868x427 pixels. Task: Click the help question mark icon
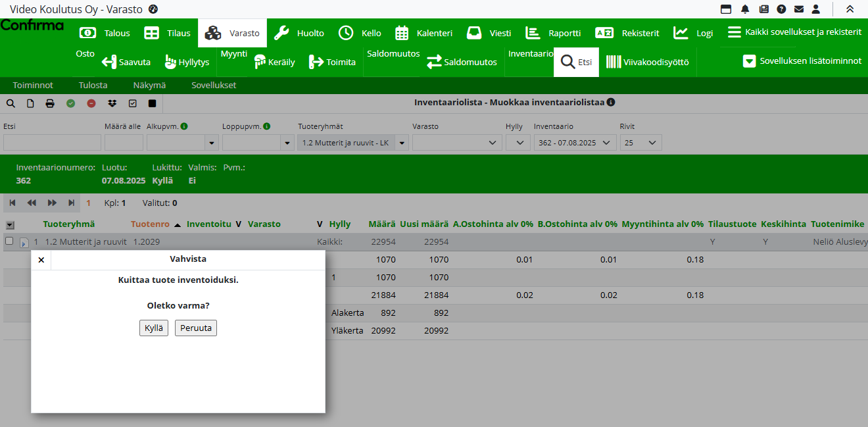pyautogui.click(x=781, y=9)
